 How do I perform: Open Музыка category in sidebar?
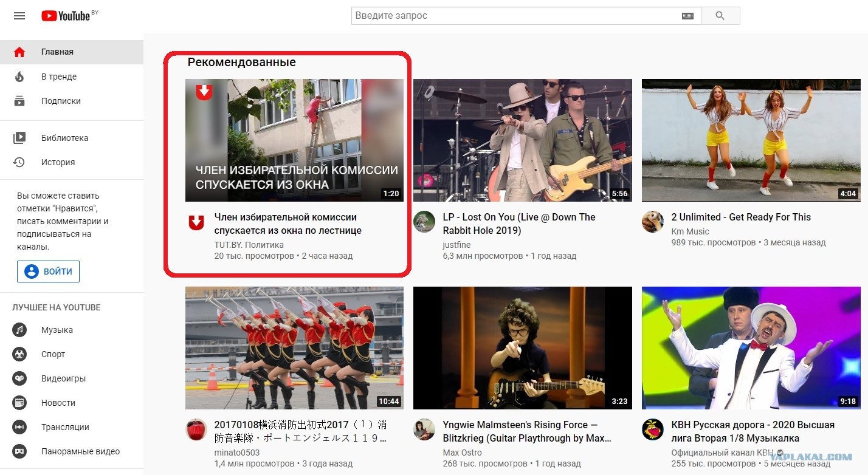pyautogui.click(x=72, y=330)
